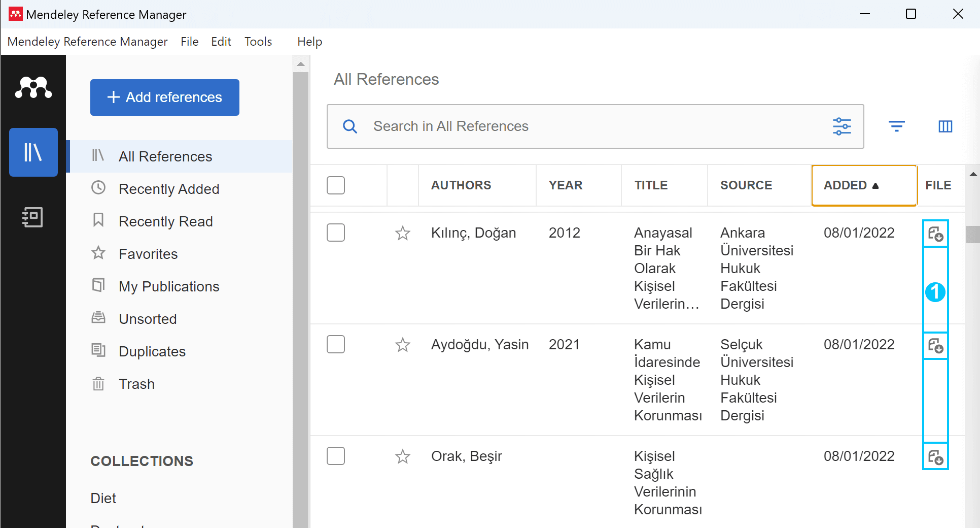The image size is (980, 528).
Task: Click the All References page heading
Action: click(386, 79)
